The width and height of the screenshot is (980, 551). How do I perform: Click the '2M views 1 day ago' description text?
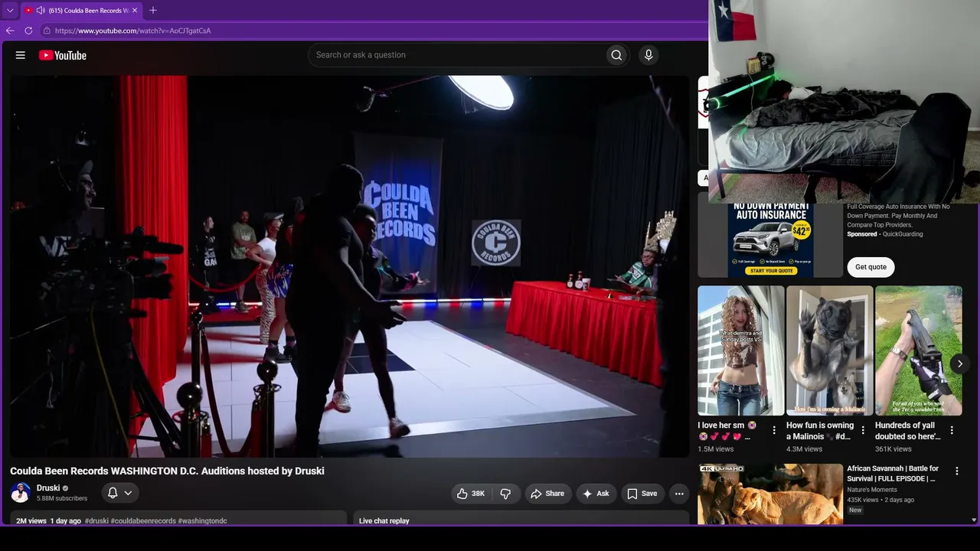(48, 521)
